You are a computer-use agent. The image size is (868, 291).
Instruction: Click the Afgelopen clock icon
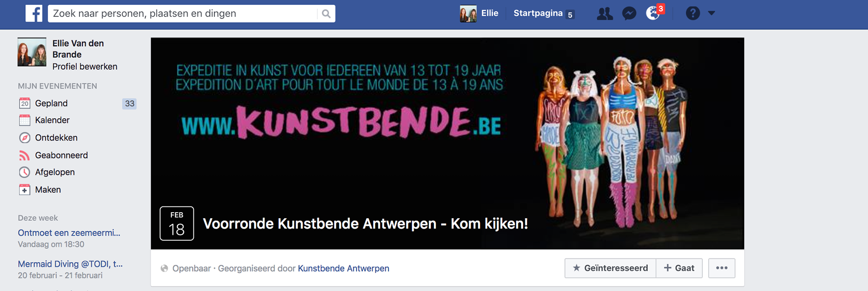coord(24,172)
